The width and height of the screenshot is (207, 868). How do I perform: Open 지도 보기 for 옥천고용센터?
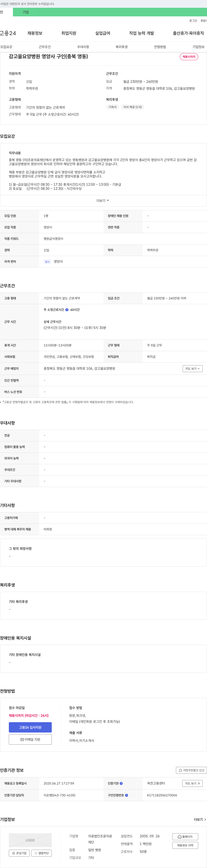[193, 783]
